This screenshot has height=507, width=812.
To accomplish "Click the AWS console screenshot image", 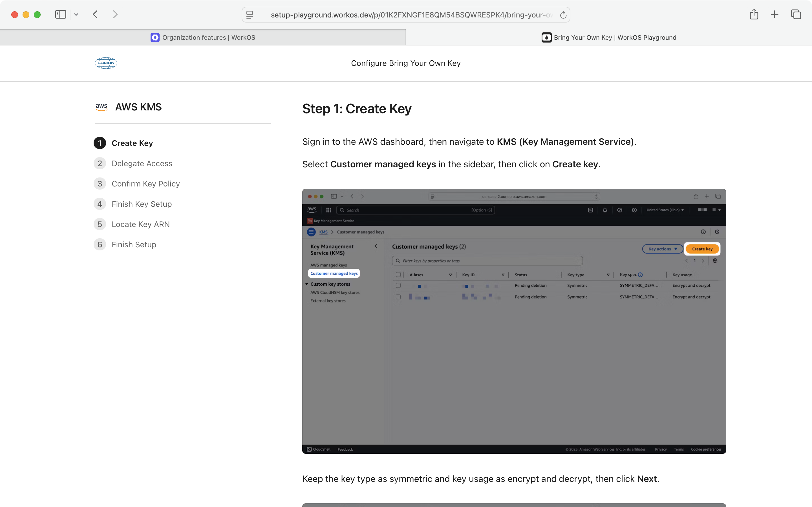I will pos(514,352).
